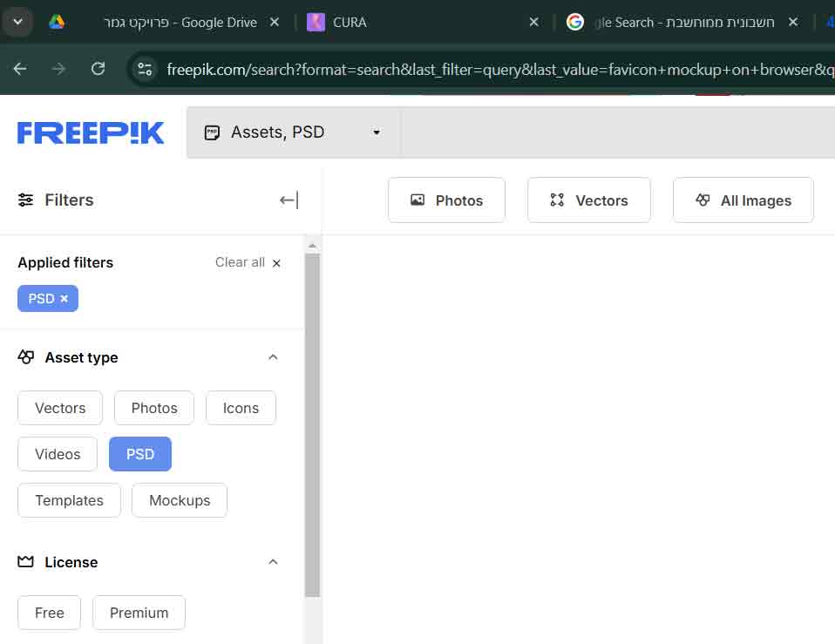The width and height of the screenshot is (835, 644).
Task: Toggle the Videos asset type filter
Action: pos(58,454)
